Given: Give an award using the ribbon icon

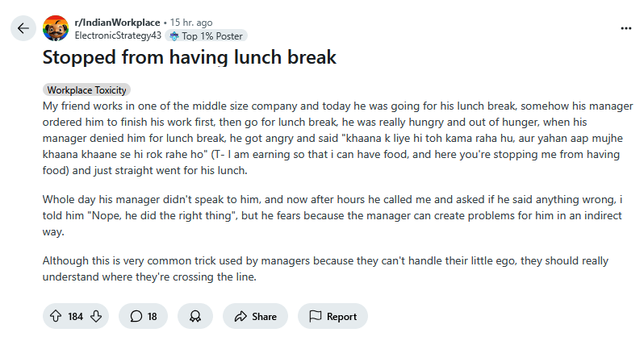Looking at the screenshot, I should (195, 316).
